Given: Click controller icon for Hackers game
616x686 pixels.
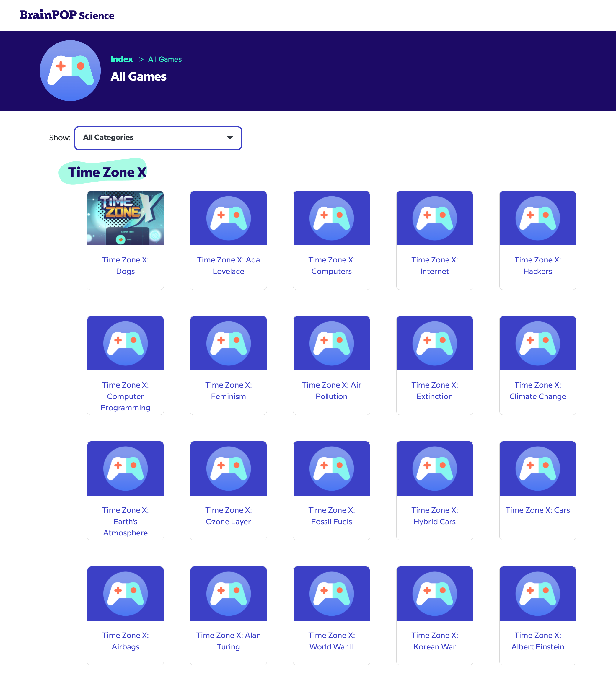Looking at the screenshot, I should 537,218.
